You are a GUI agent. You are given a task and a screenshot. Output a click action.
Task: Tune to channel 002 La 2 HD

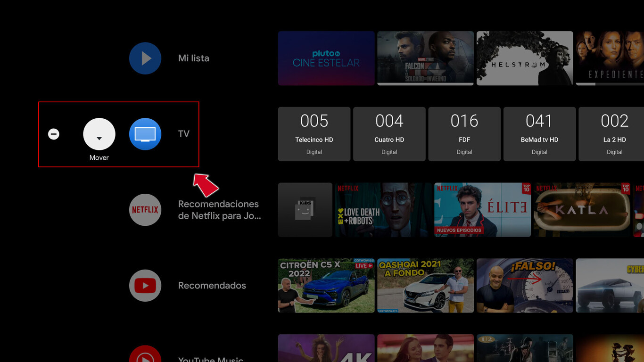(611, 134)
